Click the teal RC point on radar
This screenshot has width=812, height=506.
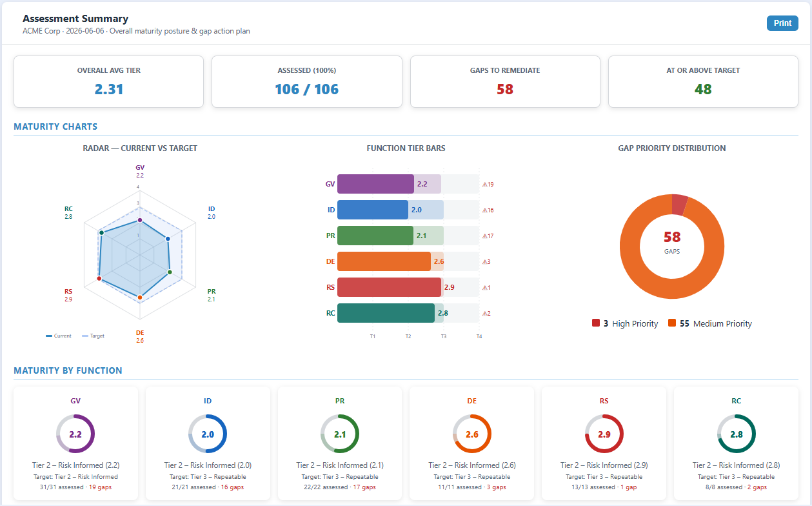[x=101, y=232]
